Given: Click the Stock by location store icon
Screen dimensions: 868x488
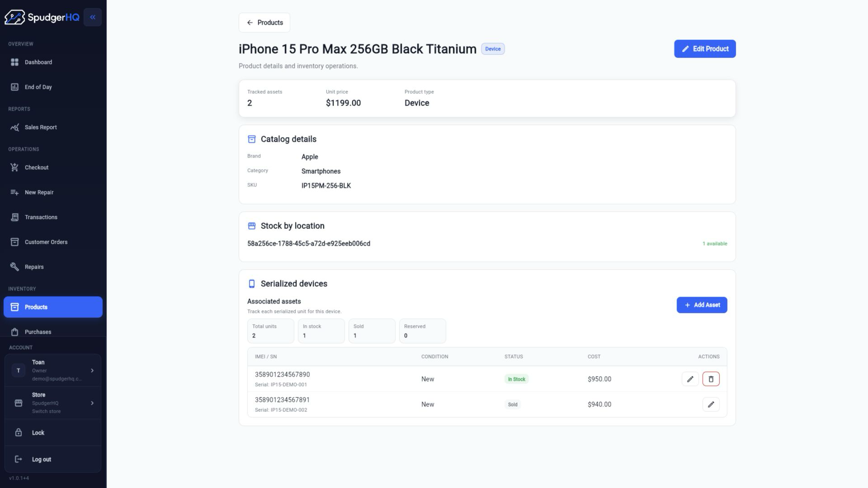Looking at the screenshot, I should [x=252, y=226].
